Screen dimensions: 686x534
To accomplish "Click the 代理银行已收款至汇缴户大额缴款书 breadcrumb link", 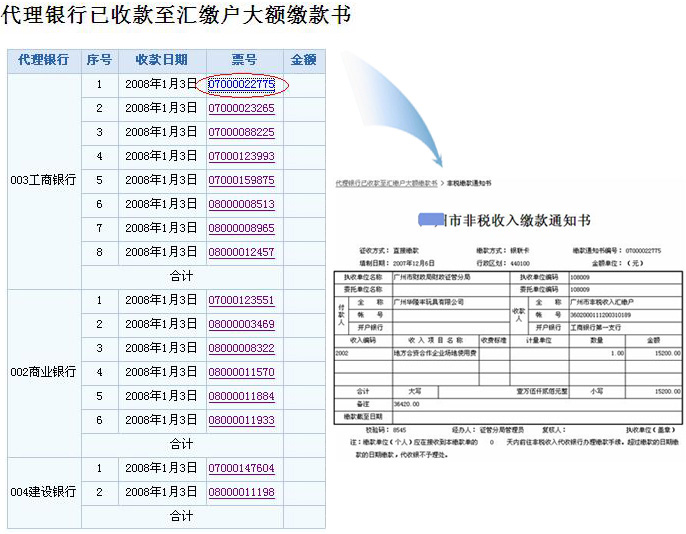I will click(386, 183).
